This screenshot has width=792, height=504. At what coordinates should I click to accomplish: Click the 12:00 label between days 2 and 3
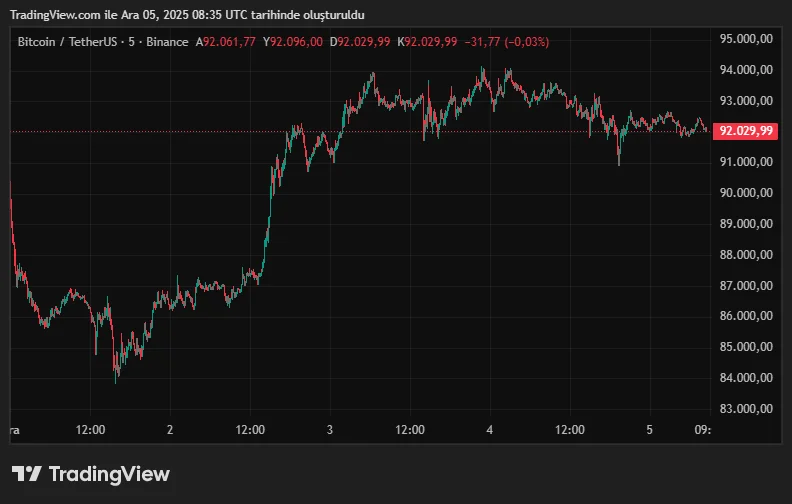(250, 429)
